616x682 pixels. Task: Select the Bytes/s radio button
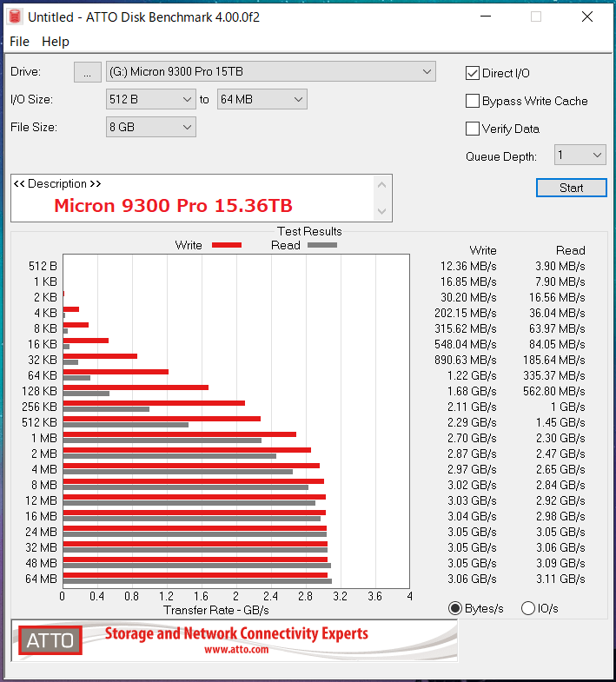coord(455,608)
